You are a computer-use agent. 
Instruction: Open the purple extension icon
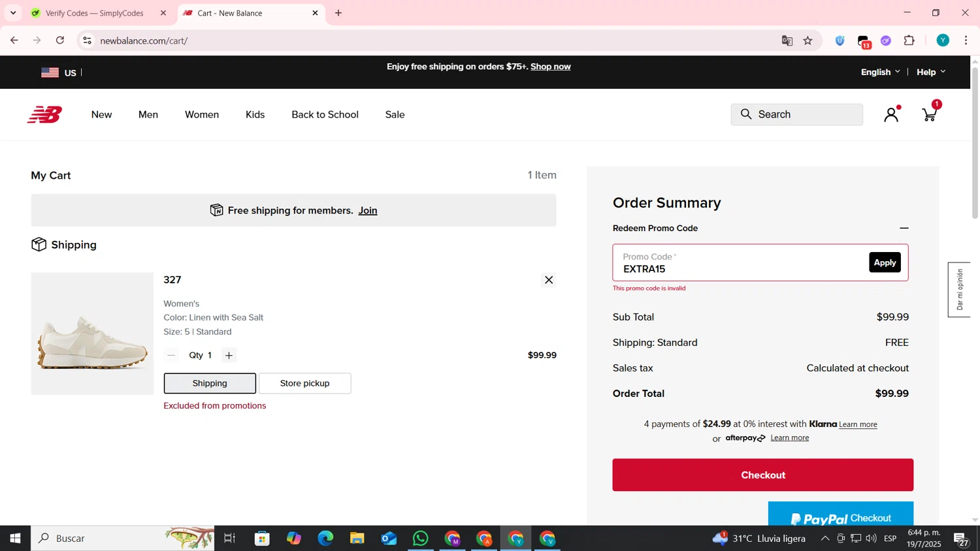click(886, 40)
